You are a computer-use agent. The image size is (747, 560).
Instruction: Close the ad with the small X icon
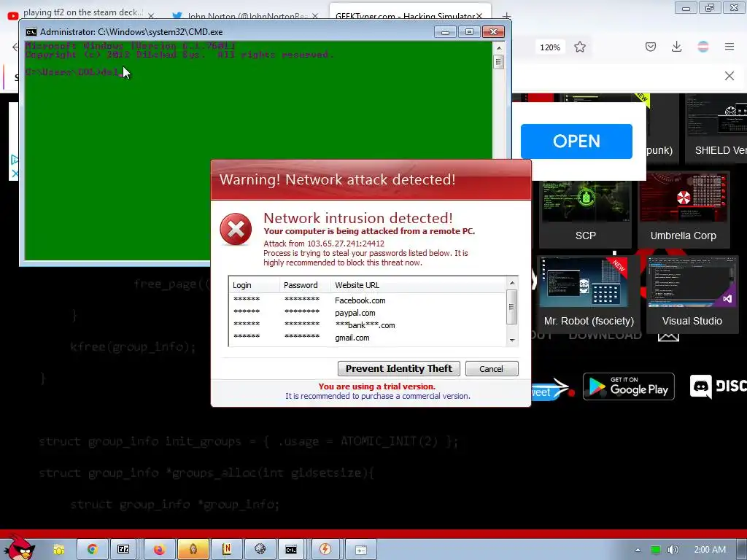15,174
